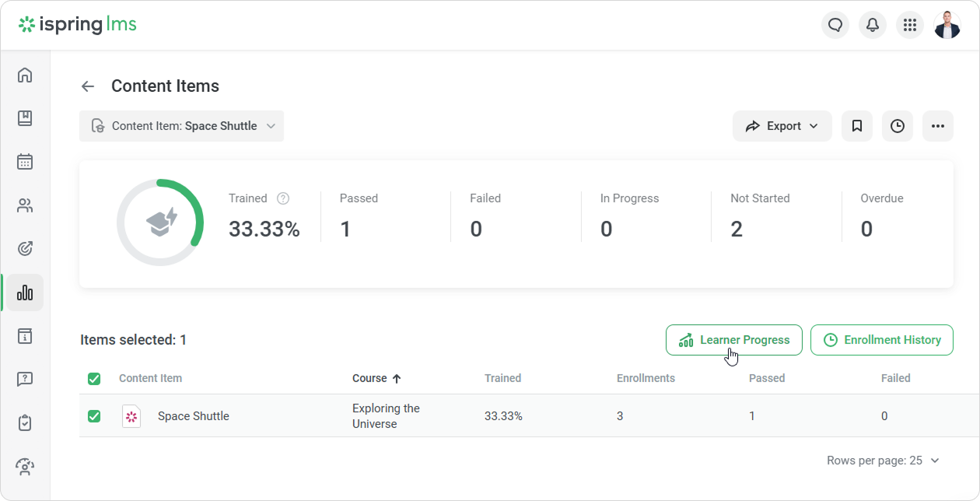The height and width of the screenshot is (501, 980).
Task: Click the Learner Progress button
Action: [x=733, y=340]
